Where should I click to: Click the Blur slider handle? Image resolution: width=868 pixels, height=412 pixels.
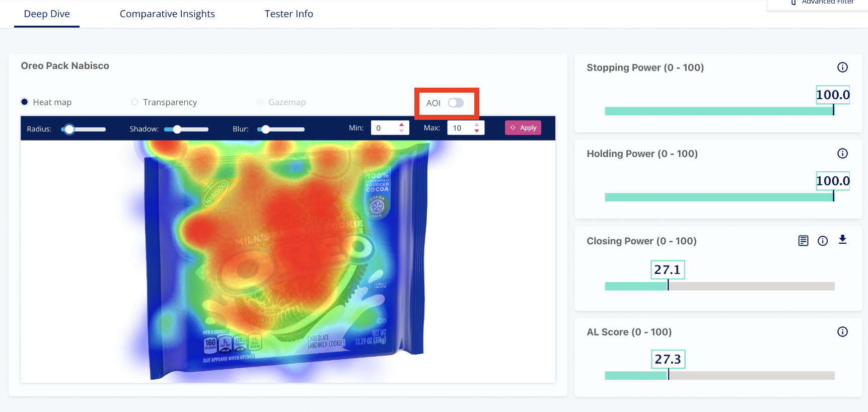[265, 129]
